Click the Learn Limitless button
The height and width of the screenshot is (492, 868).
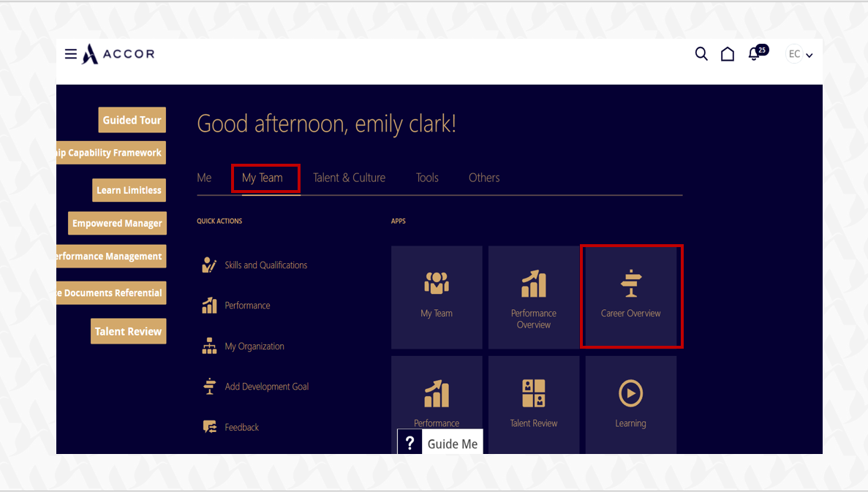click(x=129, y=190)
